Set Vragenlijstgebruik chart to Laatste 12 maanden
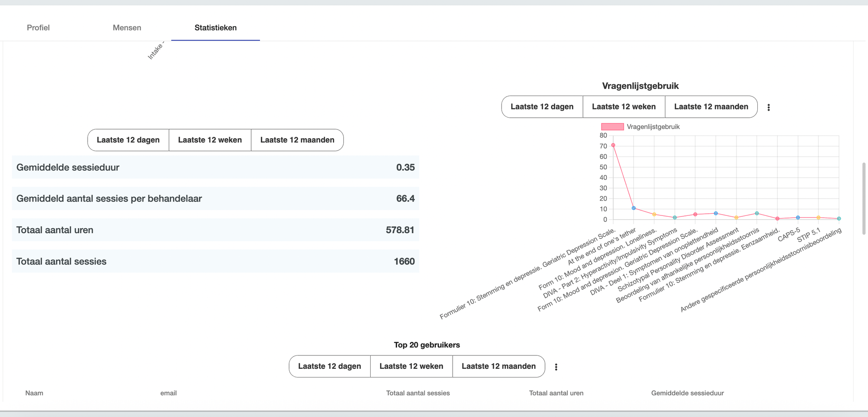 point(711,107)
